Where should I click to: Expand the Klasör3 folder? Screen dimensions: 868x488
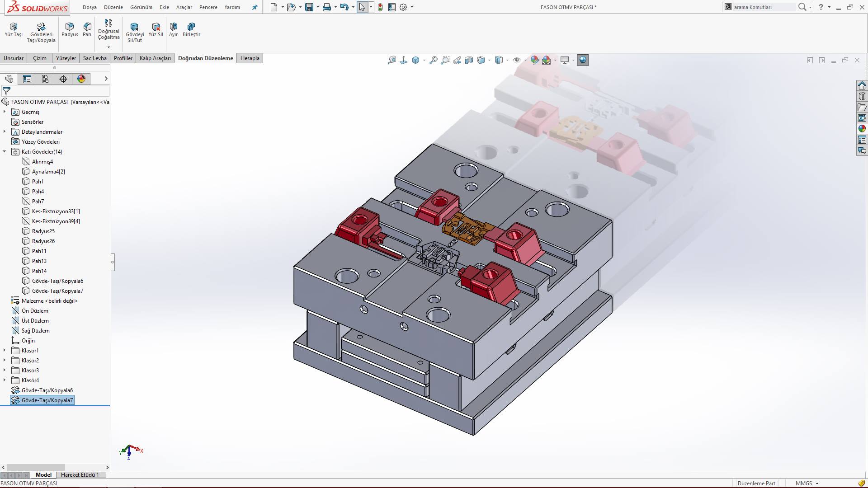[5, 370]
